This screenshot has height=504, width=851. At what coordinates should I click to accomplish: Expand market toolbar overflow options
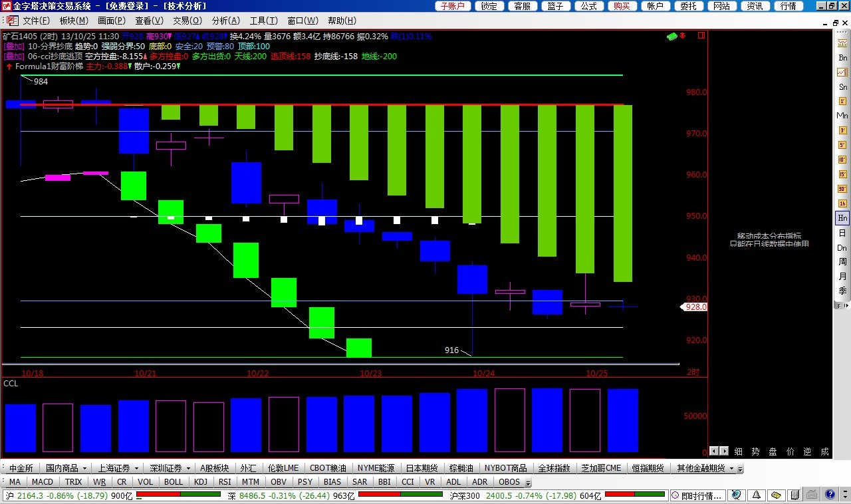click(741, 469)
